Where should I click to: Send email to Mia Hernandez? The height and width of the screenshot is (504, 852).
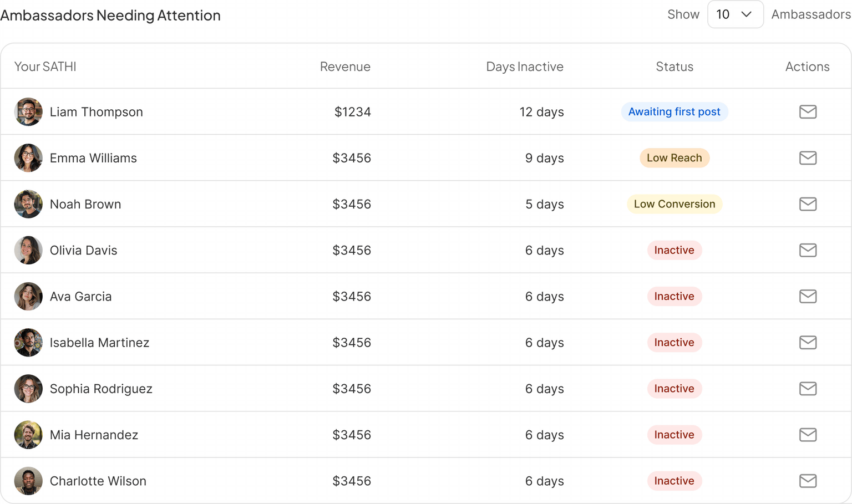[808, 435]
